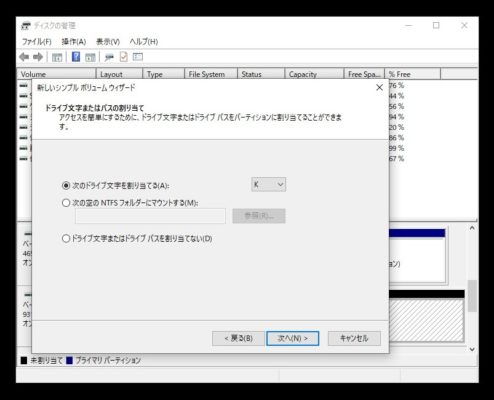Select the assign drive letter radio option
494x400 pixels.
click(x=66, y=185)
